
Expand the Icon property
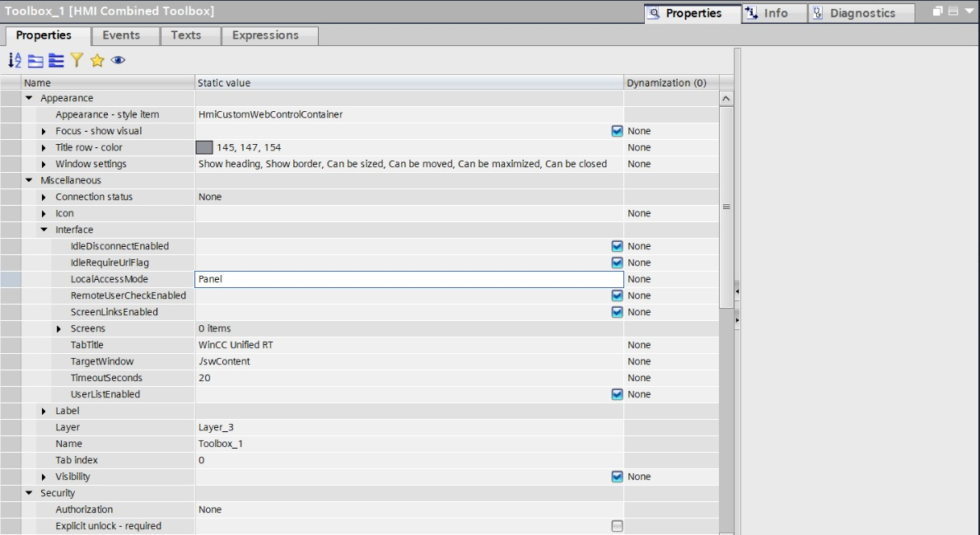point(44,213)
